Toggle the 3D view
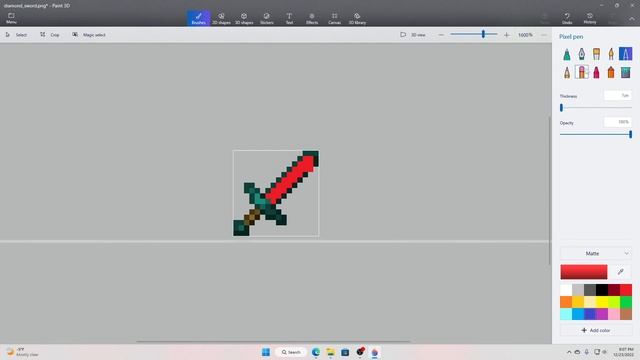 (x=413, y=35)
